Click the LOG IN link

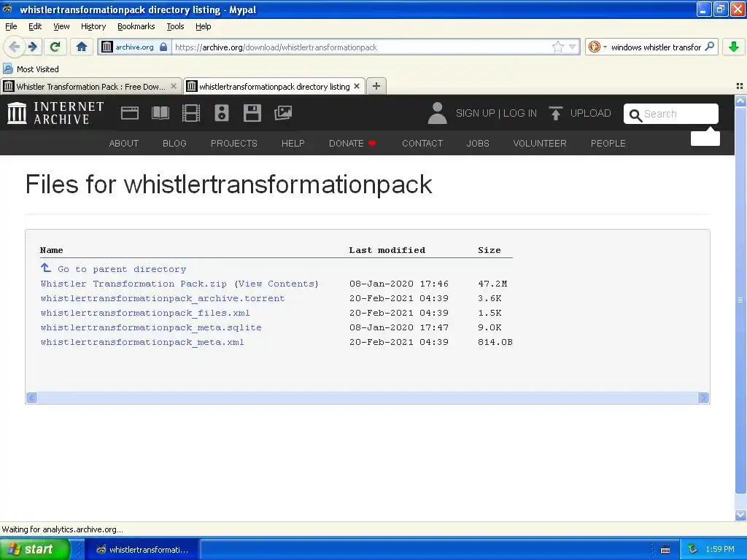(x=519, y=113)
